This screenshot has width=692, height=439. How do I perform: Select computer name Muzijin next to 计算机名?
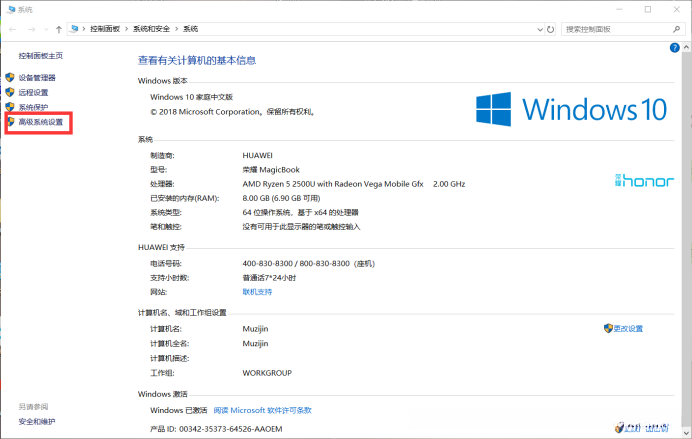(x=255, y=329)
